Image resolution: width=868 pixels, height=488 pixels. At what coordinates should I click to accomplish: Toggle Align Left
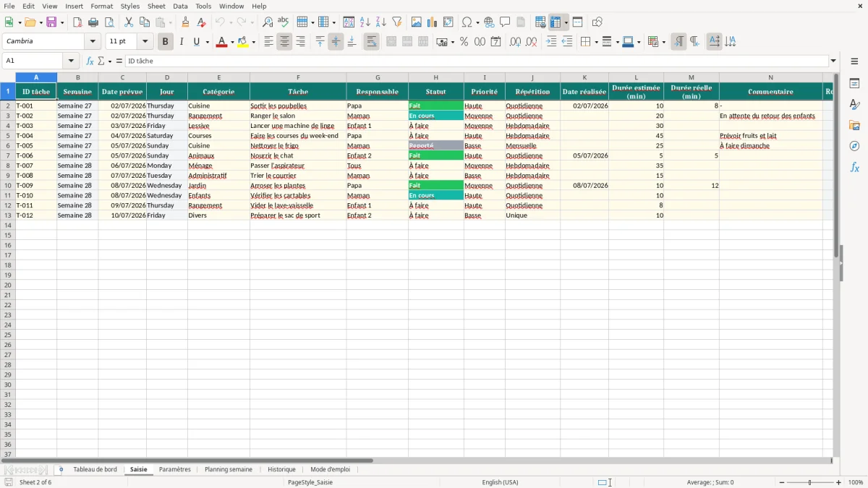(268, 42)
